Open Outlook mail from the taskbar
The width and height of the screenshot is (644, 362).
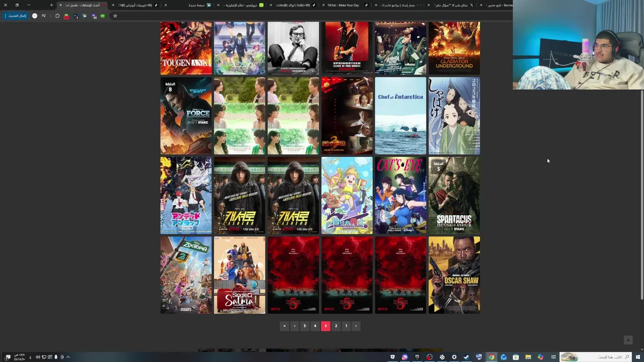coord(504,357)
